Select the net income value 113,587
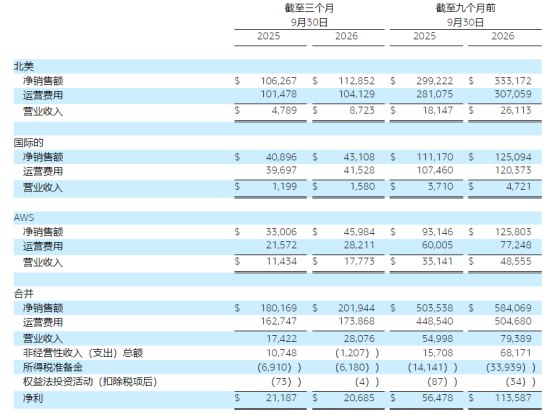554x414 pixels. [x=513, y=398]
